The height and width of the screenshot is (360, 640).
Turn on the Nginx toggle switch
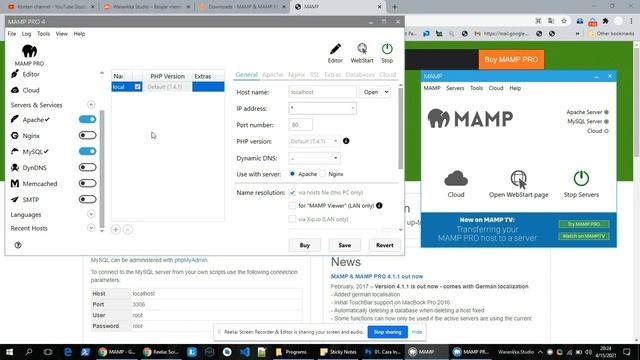point(87,135)
